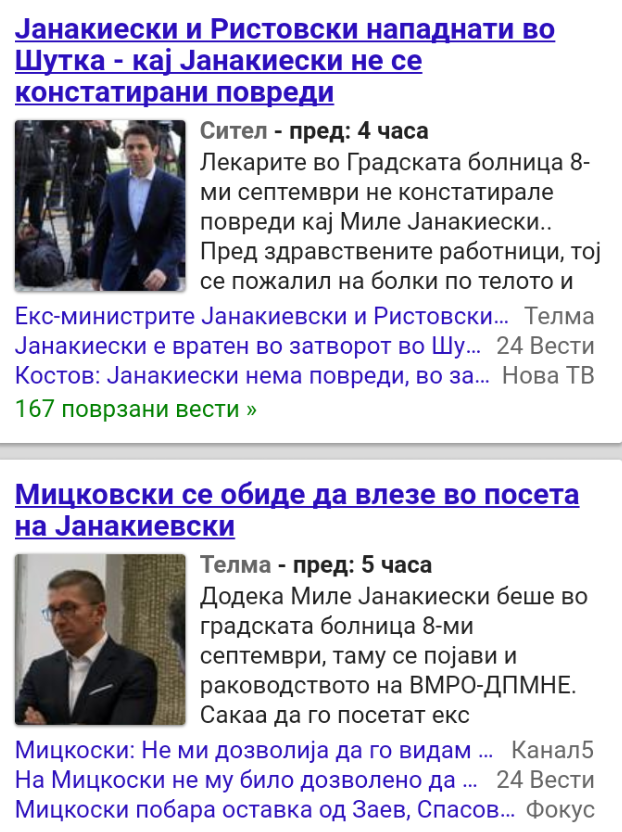Open Екс-министрите Јанакиевски и Ристовски related link

coord(262,316)
